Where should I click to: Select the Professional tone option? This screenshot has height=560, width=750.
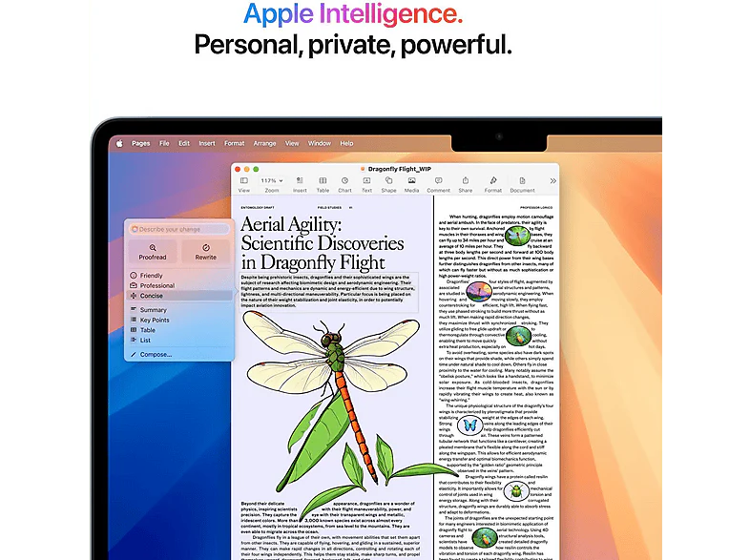click(179, 285)
